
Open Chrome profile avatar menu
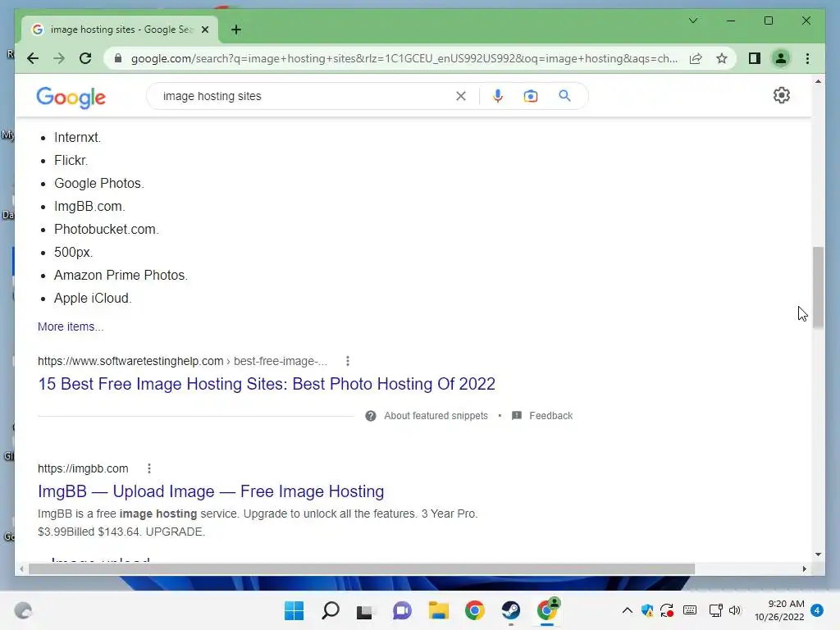[x=781, y=58]
